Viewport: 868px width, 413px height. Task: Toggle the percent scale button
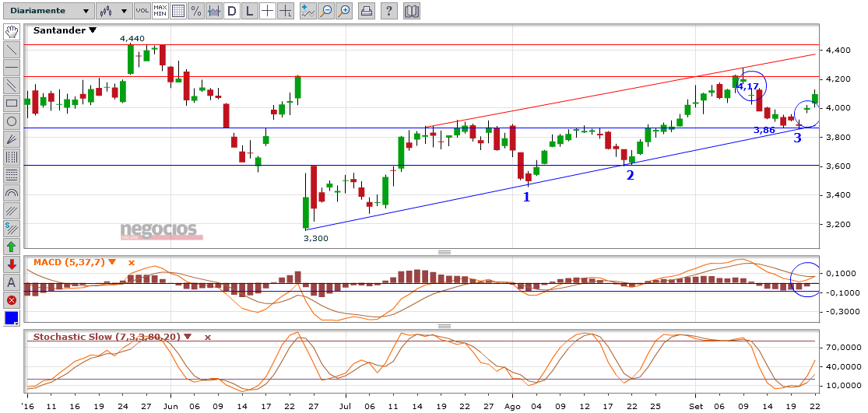point(196,11)
